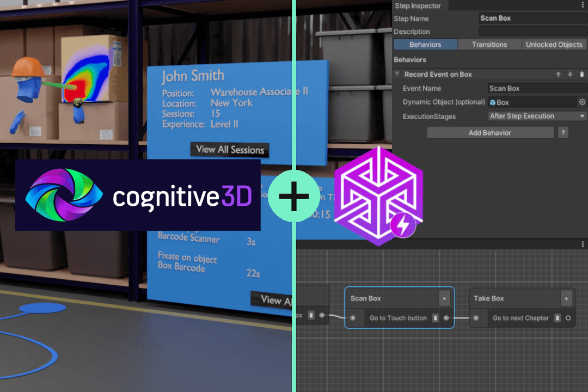This screenshot has width=588, height=392.
Task: Move the Record Event behavior down
Action: 570,74
